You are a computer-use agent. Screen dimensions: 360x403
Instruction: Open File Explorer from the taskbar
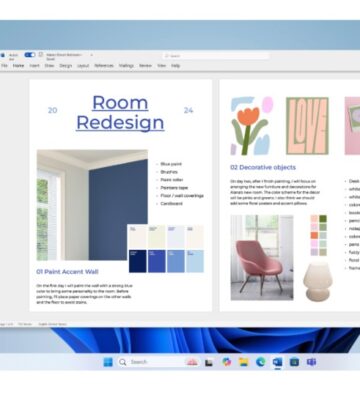pyautogui.click(x=244, y=362)
